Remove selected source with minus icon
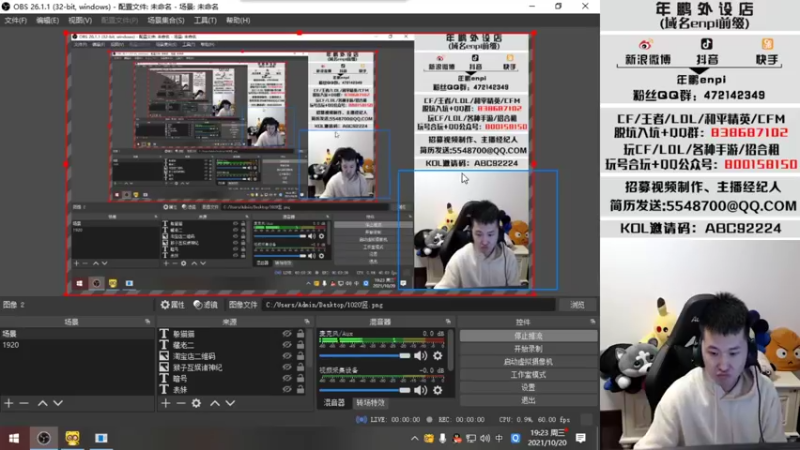 [181, 403]
